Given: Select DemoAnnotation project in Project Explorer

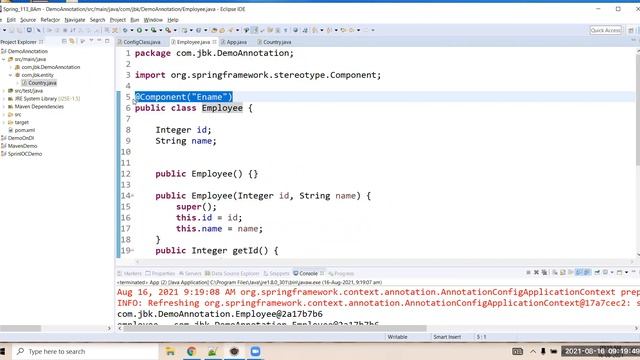Looking at the screenshot, I should 27,51.
